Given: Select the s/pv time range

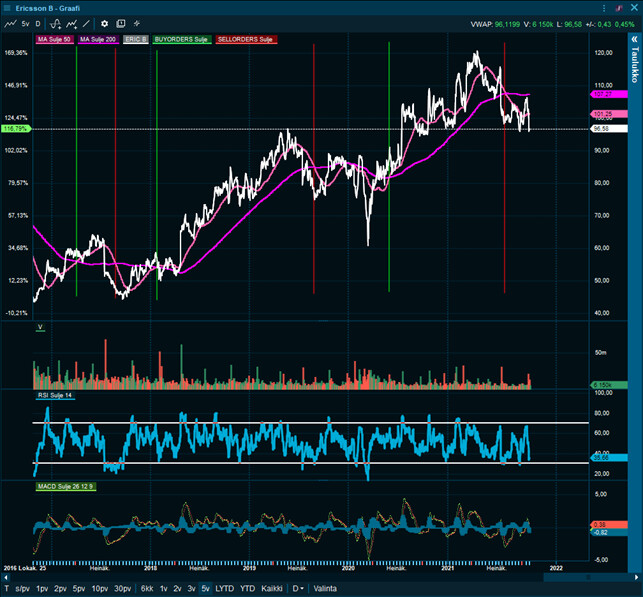Looking at the screenshot, I should (x=23, y=589).
